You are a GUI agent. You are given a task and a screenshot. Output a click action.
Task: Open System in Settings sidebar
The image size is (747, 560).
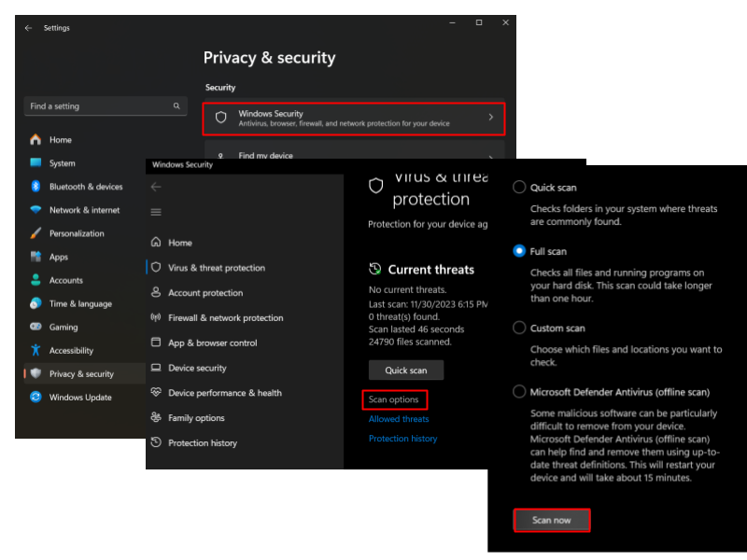(x=62, y=163)
